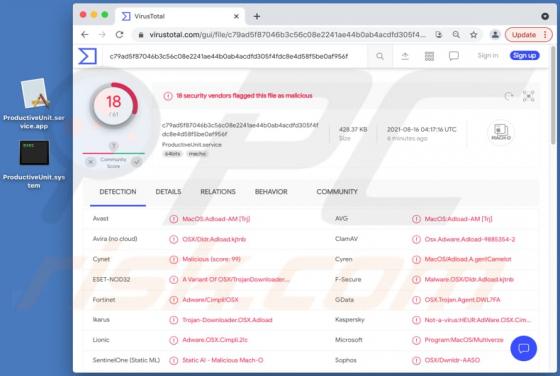Click the ClamAV Osx.Adware.Adload result
The height and width of the screenshot is (376, 560).
(x=470, y=239)
